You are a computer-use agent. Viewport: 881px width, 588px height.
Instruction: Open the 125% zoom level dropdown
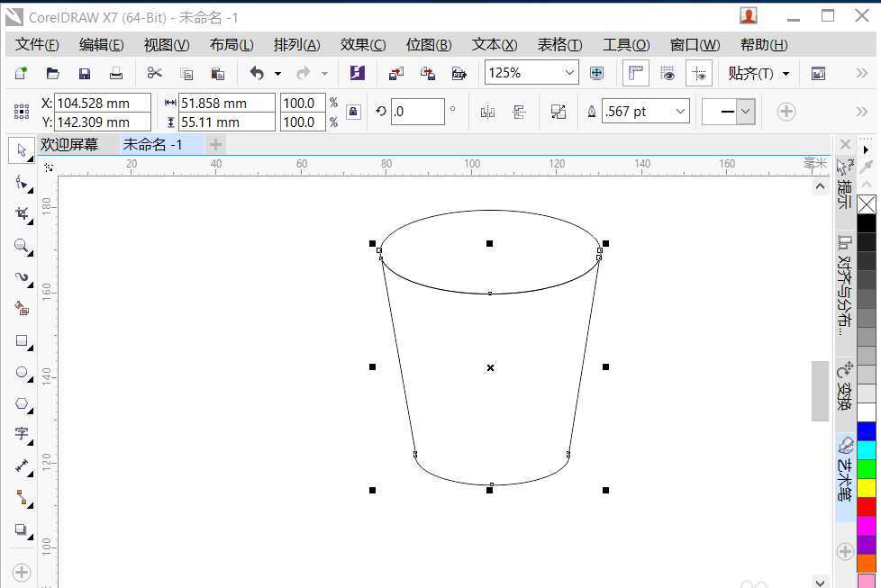click(x=569, y=74)
